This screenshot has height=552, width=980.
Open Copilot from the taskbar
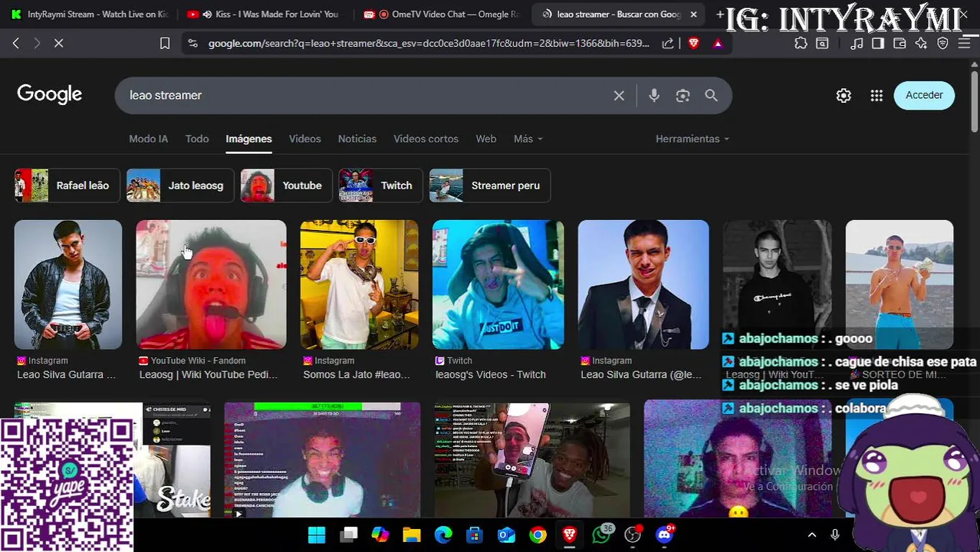(x=380, y=534)
